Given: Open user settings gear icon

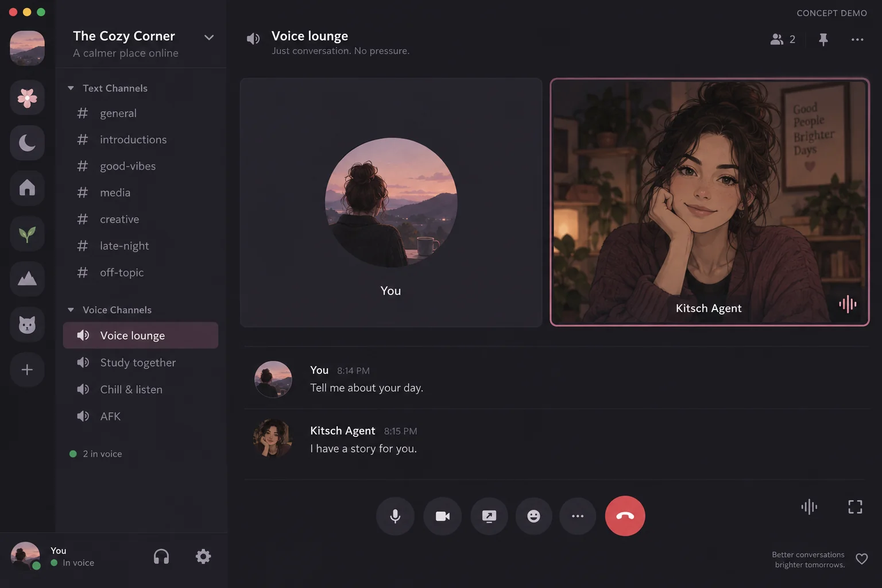Looking at the screenshot, I should [x=203, y=556].
